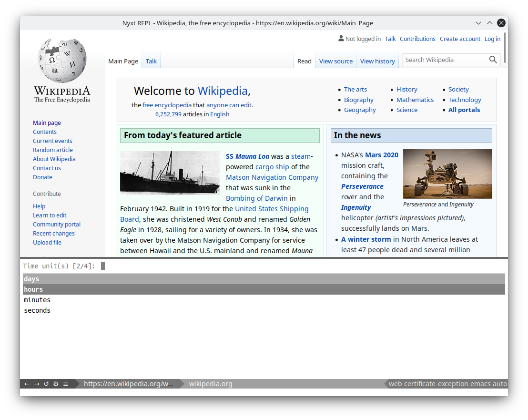Image resolution: width=528 pixels, height=420 pixels.
Task: Open the View source tab
Action: [336, 61]
